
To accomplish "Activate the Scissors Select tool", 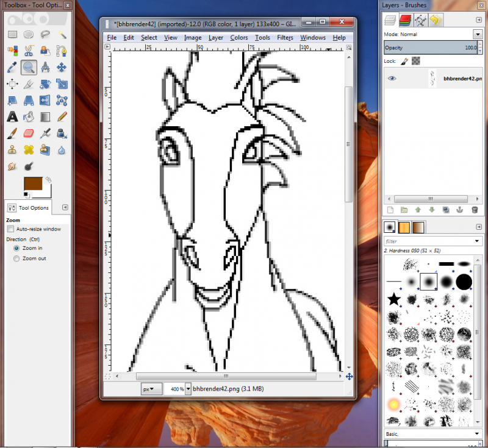I will point(29,51).
